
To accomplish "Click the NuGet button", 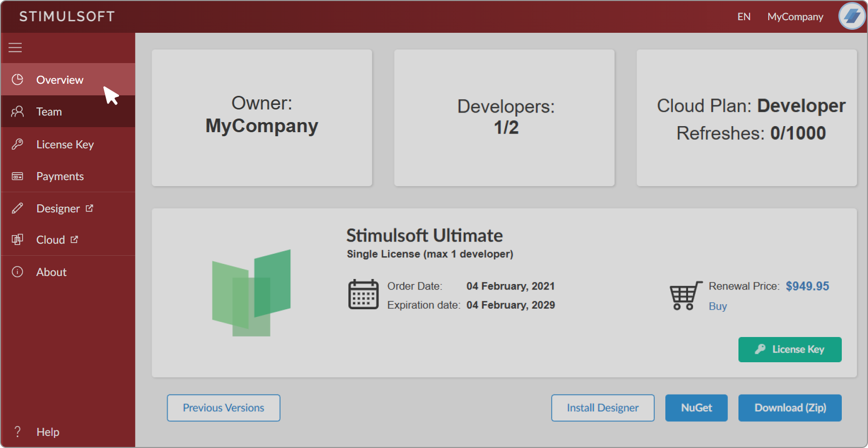I will coord(697,408).
